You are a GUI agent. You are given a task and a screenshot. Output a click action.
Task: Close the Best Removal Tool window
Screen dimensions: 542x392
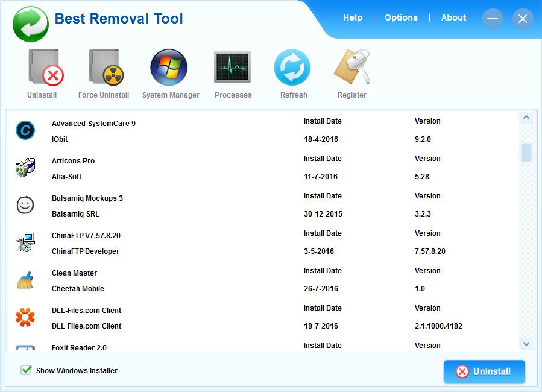click(523, 19)
